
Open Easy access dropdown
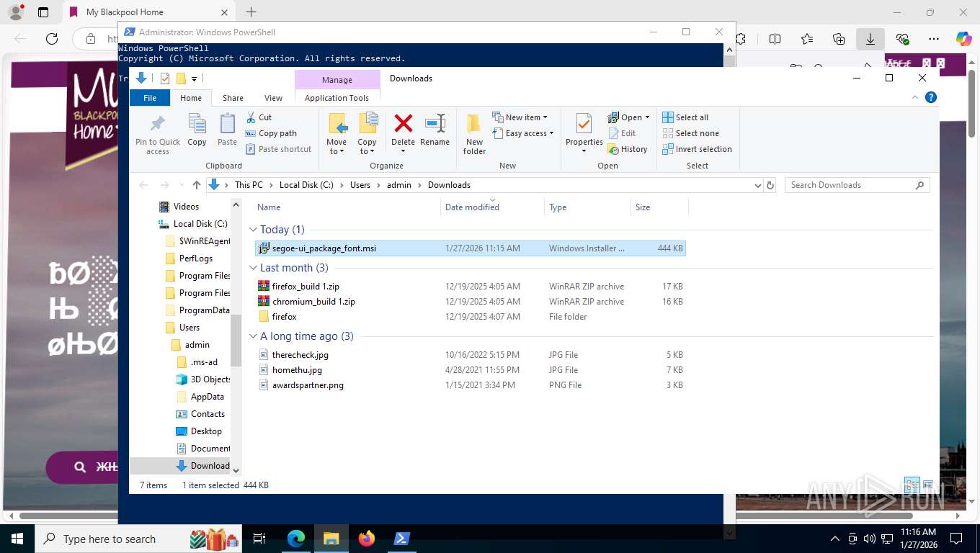point(523,133)
